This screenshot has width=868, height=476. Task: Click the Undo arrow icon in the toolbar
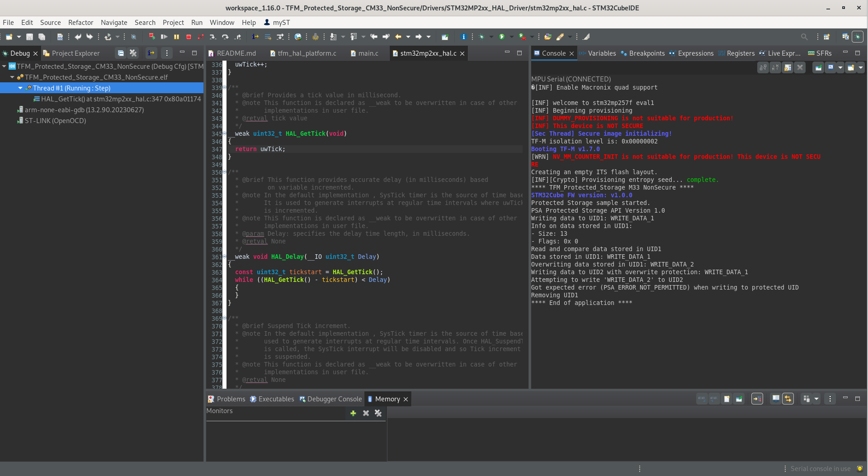[x=78, y=37]
